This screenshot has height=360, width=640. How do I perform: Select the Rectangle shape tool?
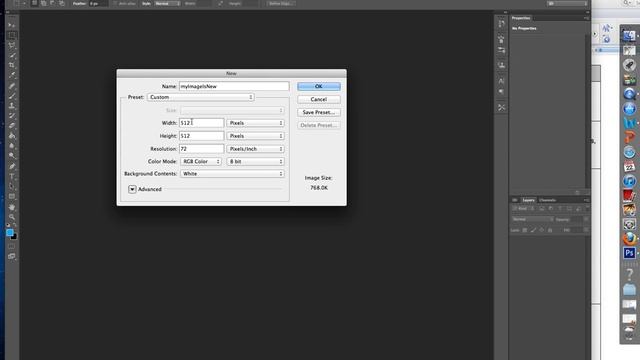coord(11,196)
